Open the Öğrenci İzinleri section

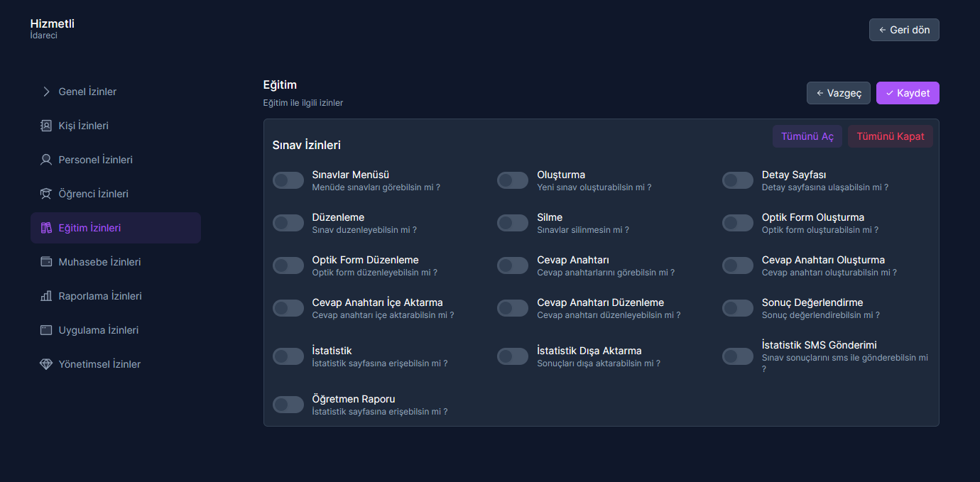coord(116,194)
